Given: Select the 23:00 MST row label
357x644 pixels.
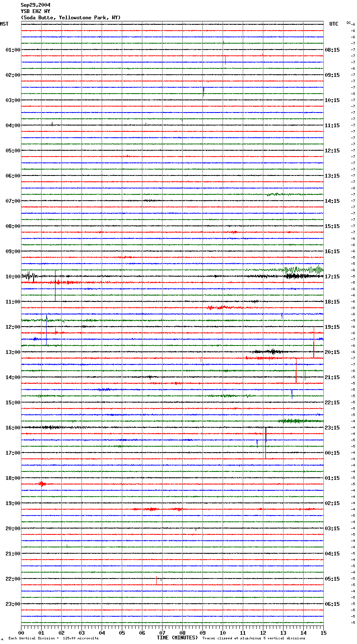Looking at the screenshot, I should click(13, 604).
